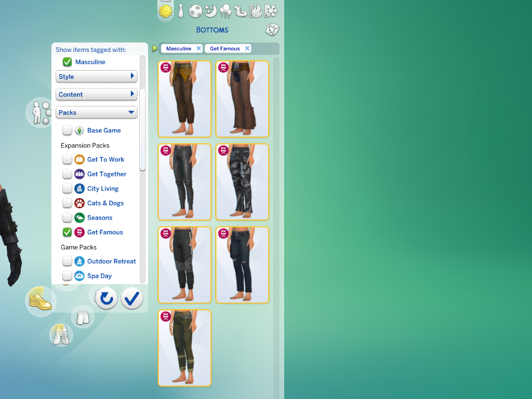Pick the gray camouflage pants thumbnail
This screenshot has height=399, width=532.
click(x=242, y=182)
